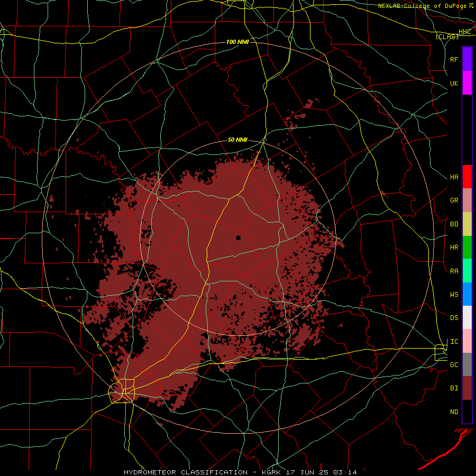The width and height of the screenshot is (476, 476).
Task: Click the BI brown legend swatch
Action: (467, 388)
